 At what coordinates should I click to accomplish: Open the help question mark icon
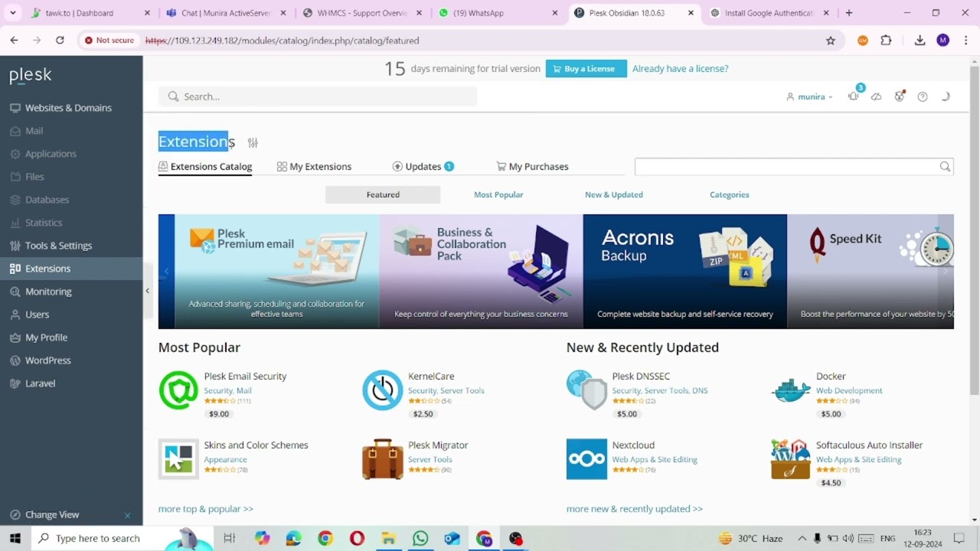point(923,96)
